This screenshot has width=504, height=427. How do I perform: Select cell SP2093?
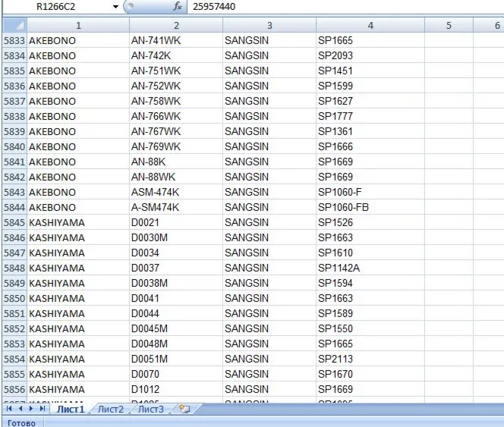pos(370,55)
